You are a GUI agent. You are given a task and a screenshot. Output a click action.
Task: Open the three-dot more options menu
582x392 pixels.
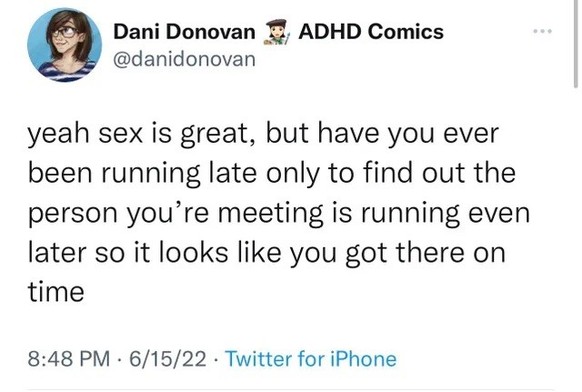click(x=543, y=31)
